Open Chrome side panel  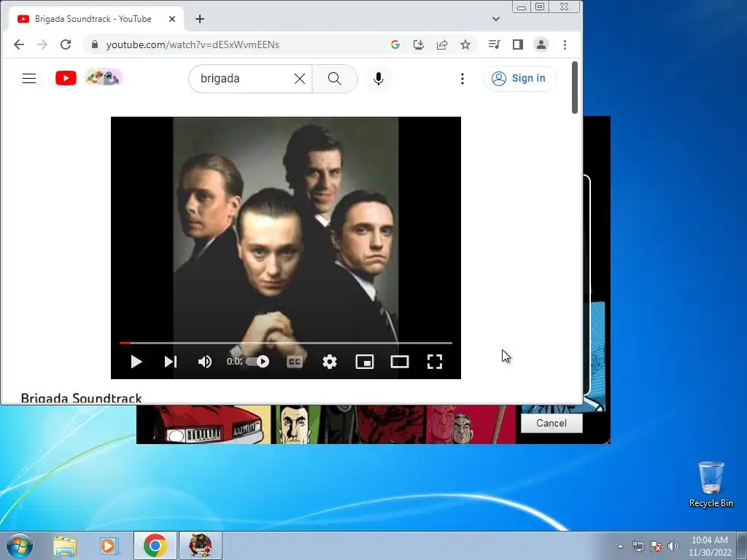click(518, 44)
